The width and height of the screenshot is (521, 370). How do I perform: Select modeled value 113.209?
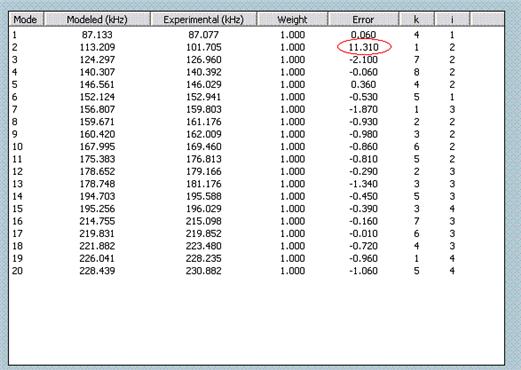click(x=97, y=47)
